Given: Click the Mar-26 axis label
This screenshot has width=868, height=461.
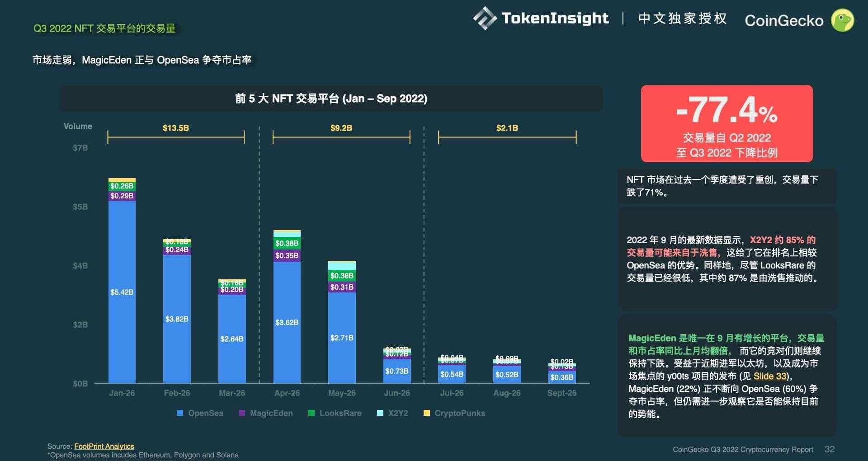Looking at the screenshot, I should [x=232, y=393].
